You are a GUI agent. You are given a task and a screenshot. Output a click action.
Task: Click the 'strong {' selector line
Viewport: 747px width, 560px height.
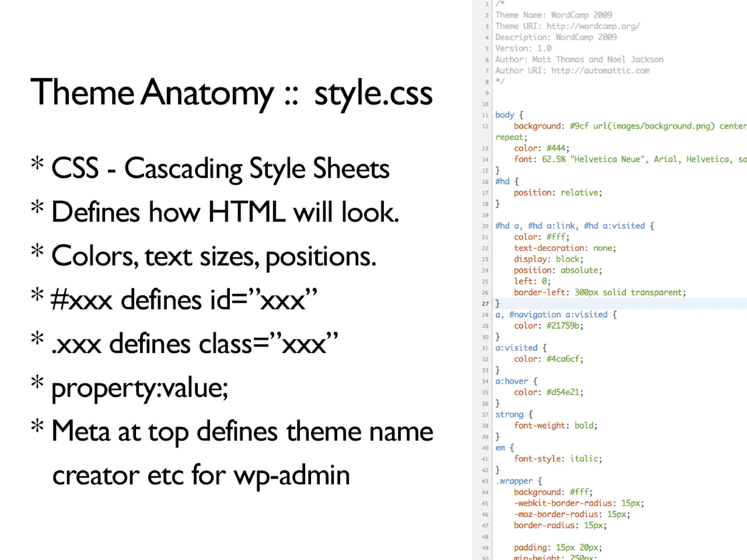tap(514, 414)
